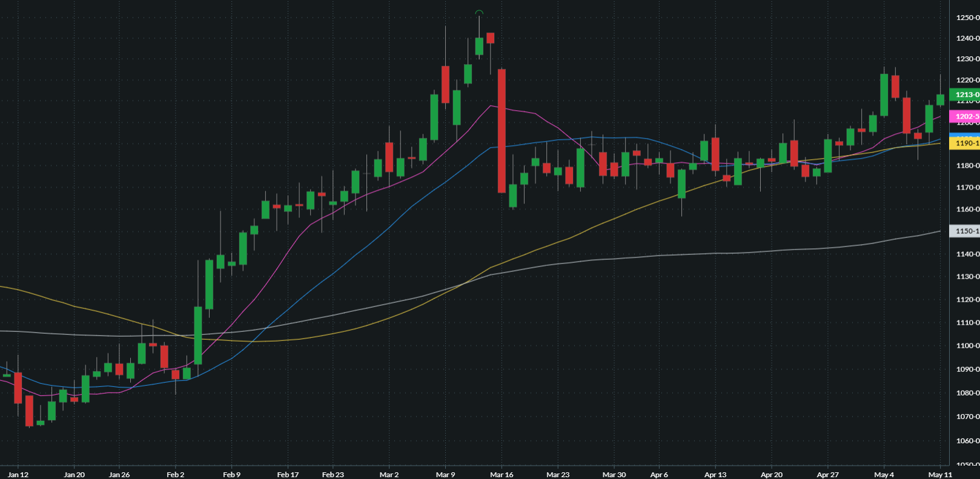This screenshot has width=980, height=479.
Task: Click the 1170-0 price axis label
Action: pyautogui.click(x=967, y=187)
